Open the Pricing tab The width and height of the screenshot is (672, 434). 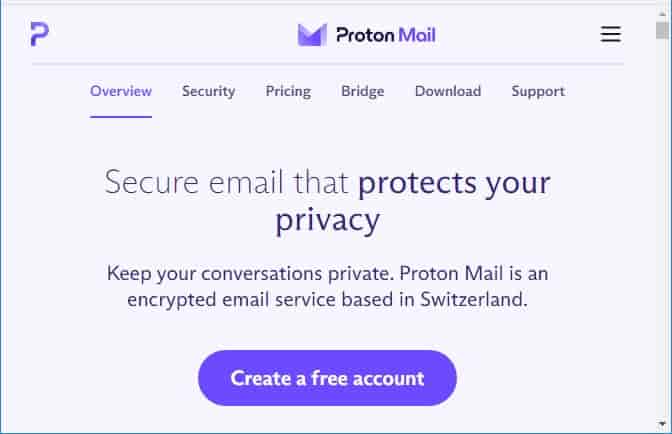[x=288, y=91]
